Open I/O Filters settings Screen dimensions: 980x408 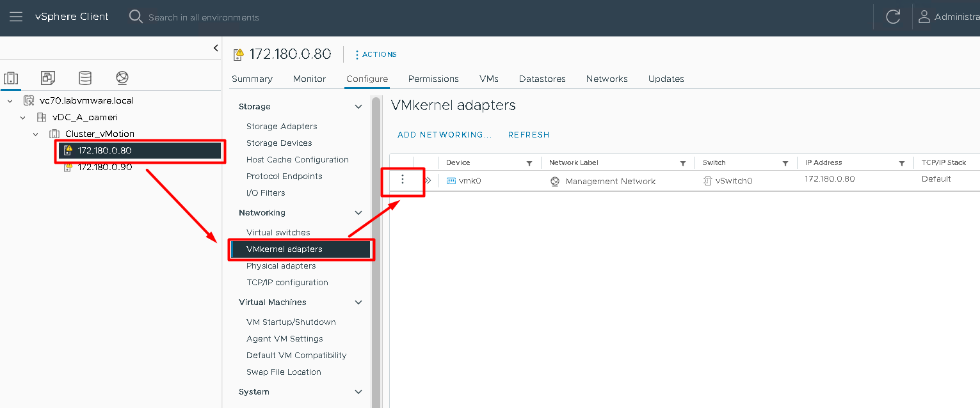tap(266, 193)
